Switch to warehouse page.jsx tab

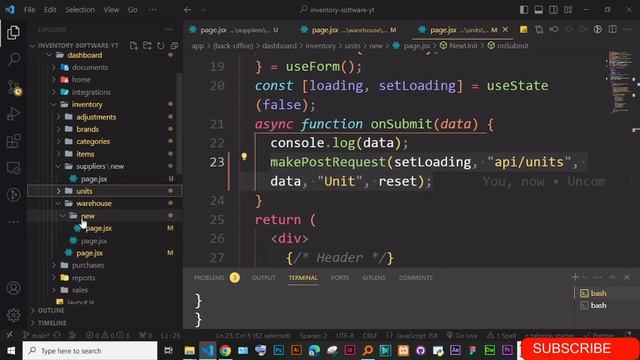(348, 30)
